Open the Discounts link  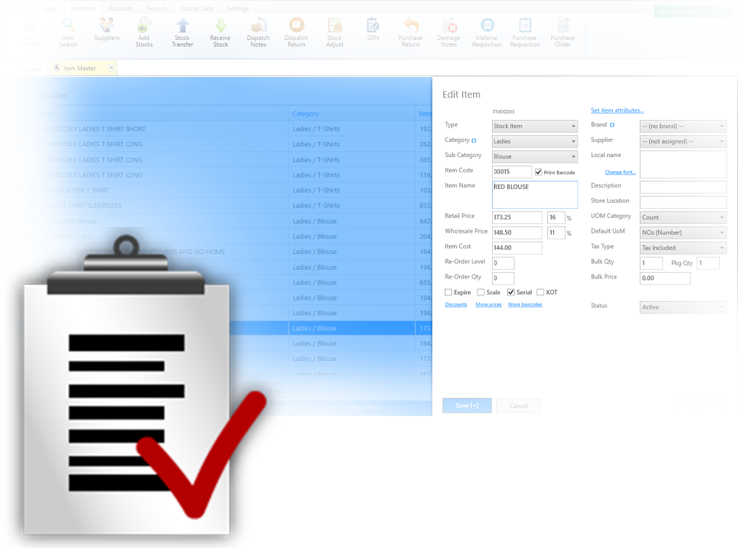coord(456,305)
